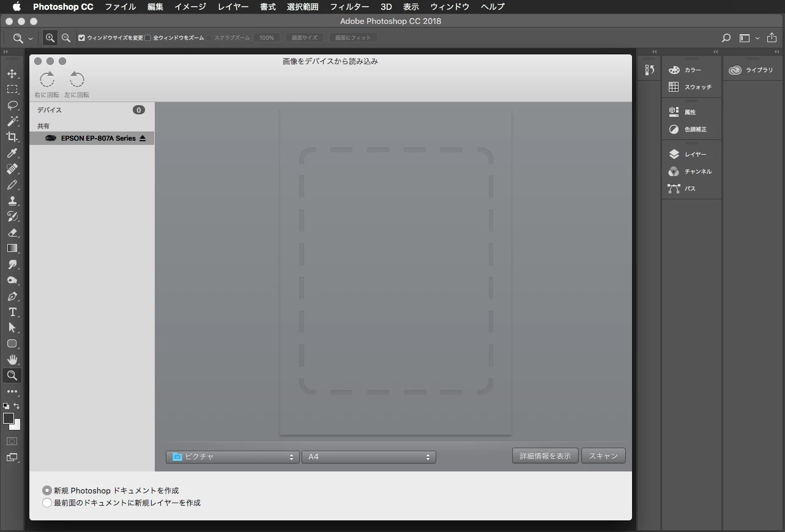Select the Move tool
Image resolution: width=785 pixels, height=532 pixels.
pyautogui.click(x=12, y=73)
